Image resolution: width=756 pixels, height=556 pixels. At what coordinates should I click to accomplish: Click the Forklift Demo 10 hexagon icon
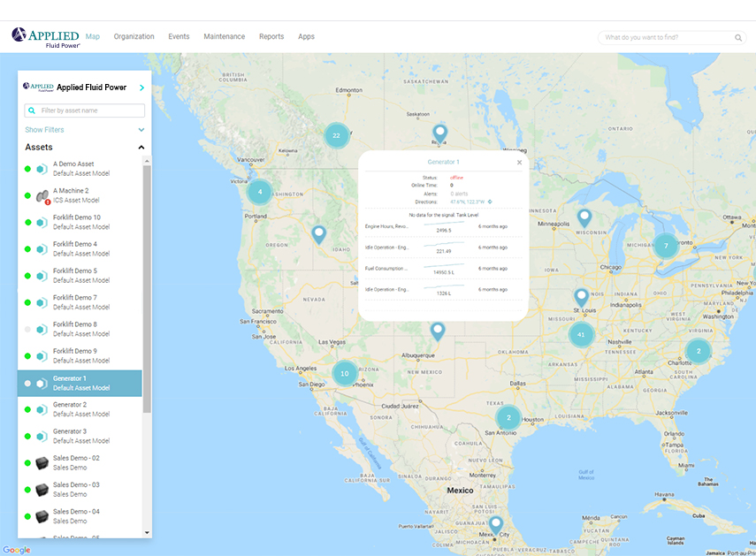tap(42, 223)
